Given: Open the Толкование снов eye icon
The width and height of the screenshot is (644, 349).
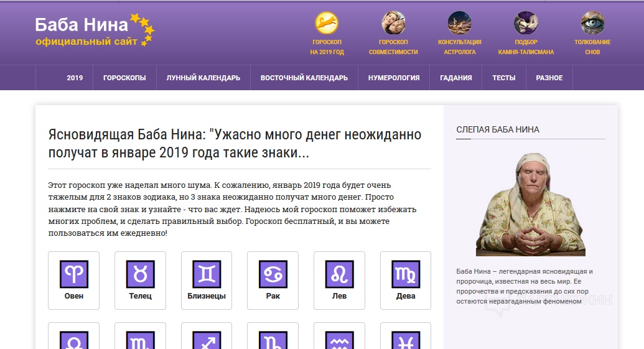Looking at the screenshot, I should (592, 22).
